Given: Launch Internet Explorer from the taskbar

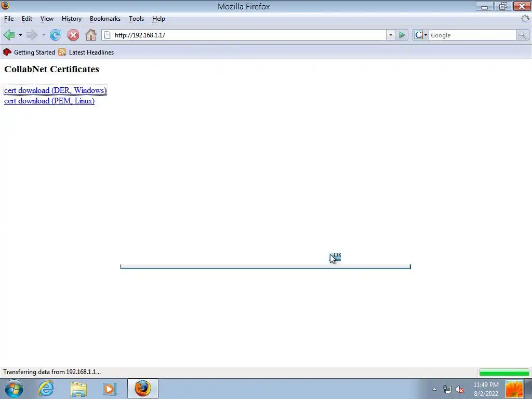Looking at the screenshot, I should coord(46,389).
